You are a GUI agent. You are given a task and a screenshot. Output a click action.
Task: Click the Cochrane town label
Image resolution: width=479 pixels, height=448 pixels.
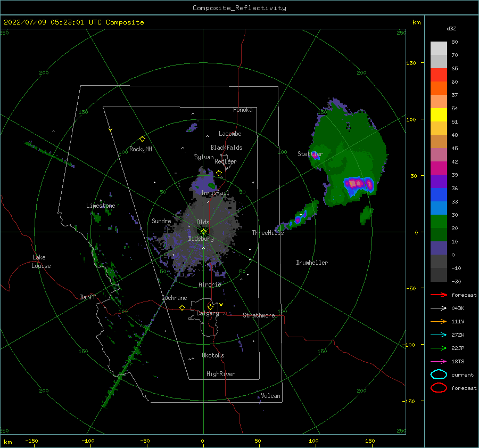[174, 298]
